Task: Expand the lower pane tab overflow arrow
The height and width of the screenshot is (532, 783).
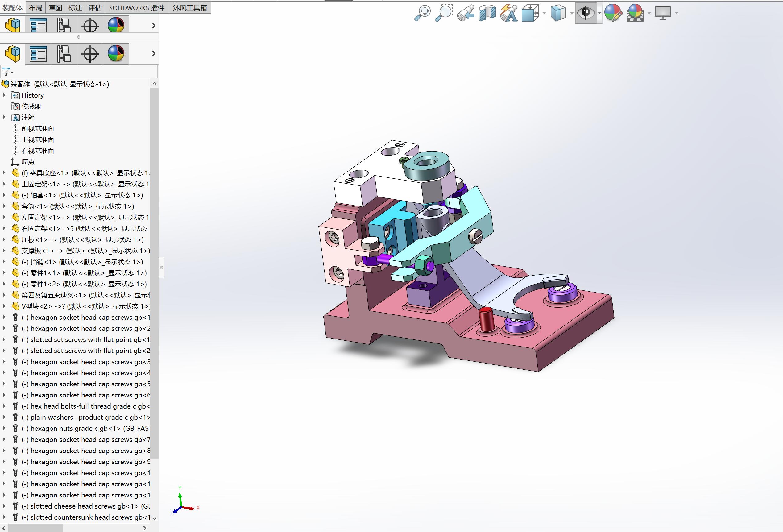Action: coord(154,54)
